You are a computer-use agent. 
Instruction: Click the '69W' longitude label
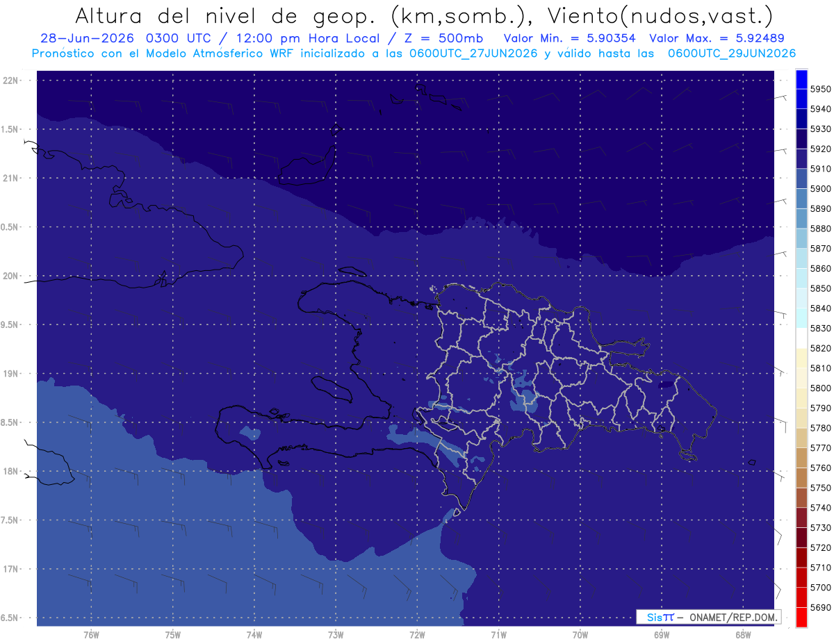(662, 635)
